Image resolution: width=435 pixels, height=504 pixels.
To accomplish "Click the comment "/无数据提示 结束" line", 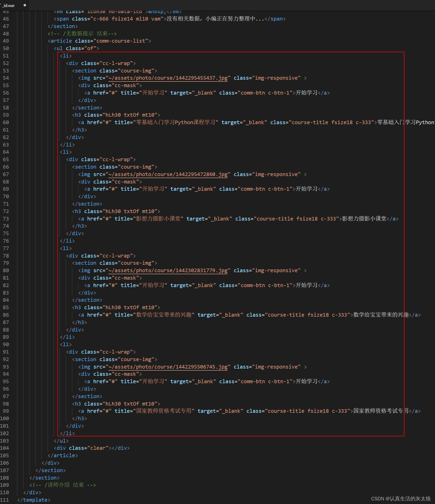I will click(82, 34).
